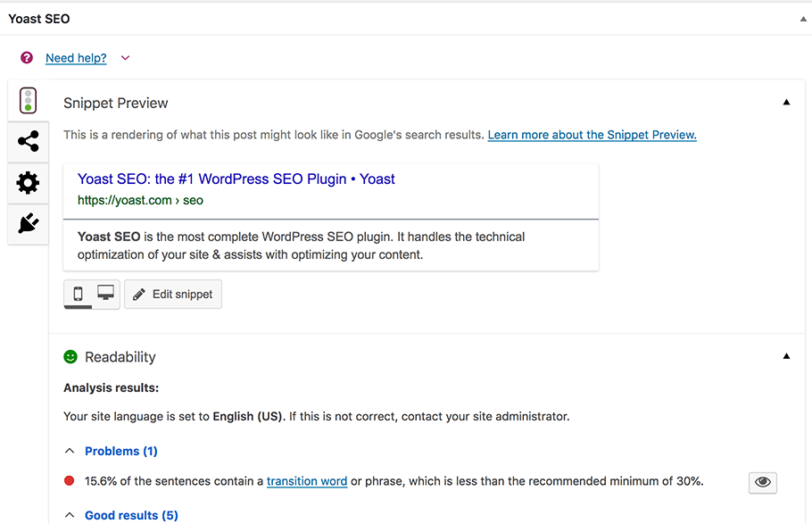Click the Analysis results: label
Screen dimensions: 812x524
(111, 387)
